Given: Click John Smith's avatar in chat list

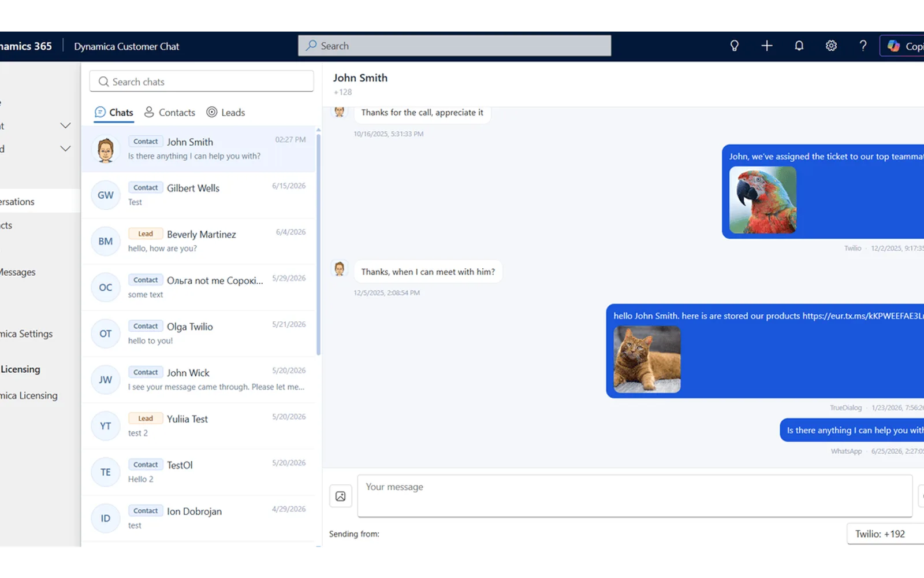Looking at the screenshot, I should (x=105, y=149).
